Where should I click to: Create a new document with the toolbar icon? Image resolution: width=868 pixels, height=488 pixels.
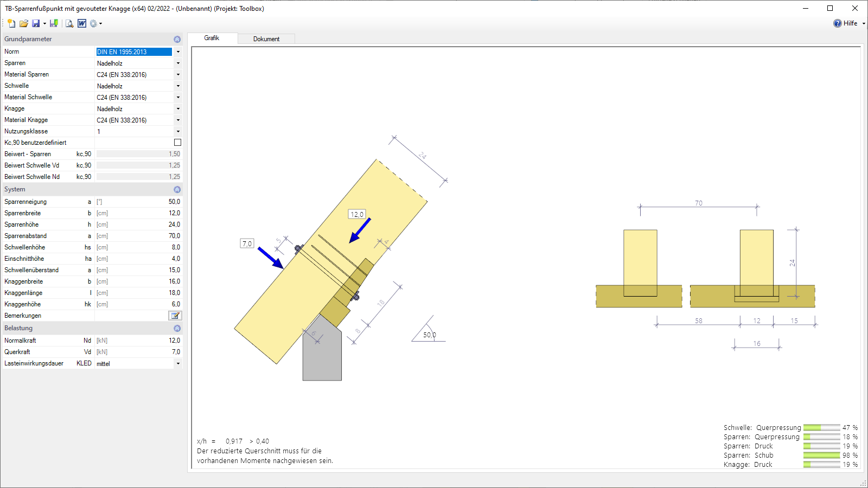pyautogui.click(x=11, y=23)
